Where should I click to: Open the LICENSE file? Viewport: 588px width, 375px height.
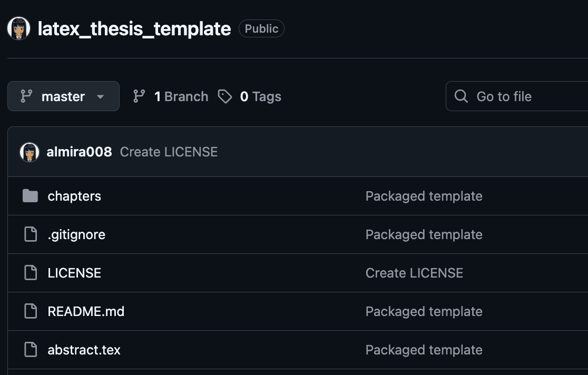pyautogui.click(x=74, y=273)
